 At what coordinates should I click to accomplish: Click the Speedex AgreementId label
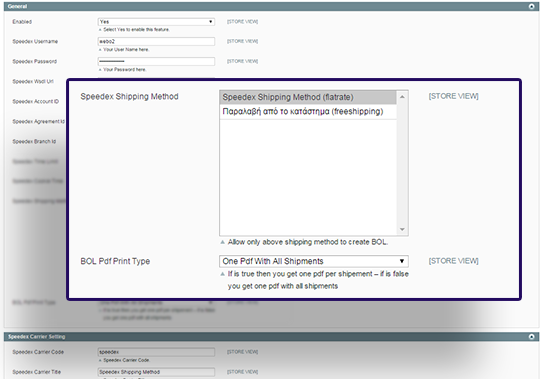[39, 121]
